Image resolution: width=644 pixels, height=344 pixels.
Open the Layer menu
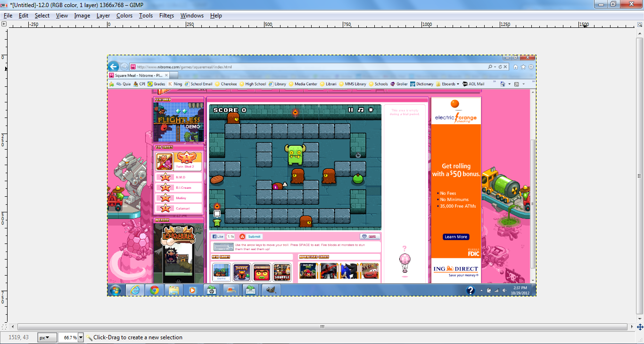pos(103,16)
